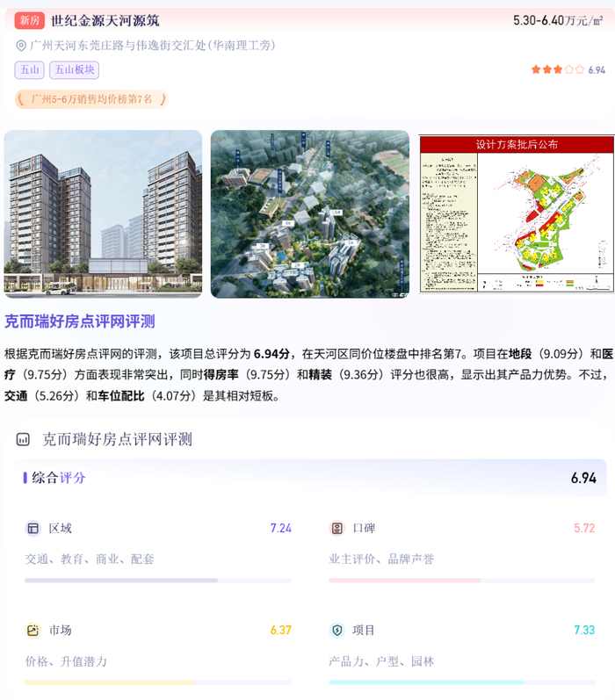Image resolution: width=615 pixels, height=700 pixels.
Task: Click the chart icon beside 克而瑞好房点评网评测
Action: 23,440
